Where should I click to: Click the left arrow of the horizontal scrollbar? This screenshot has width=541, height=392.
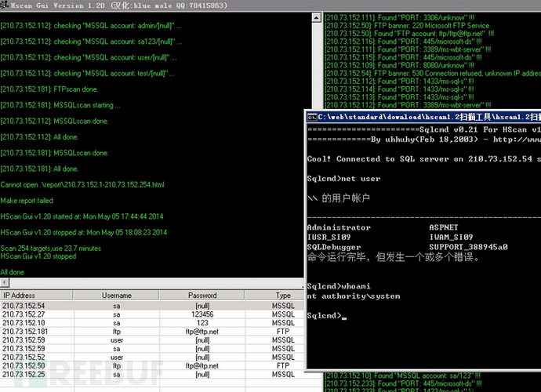[x=5, y=283]
